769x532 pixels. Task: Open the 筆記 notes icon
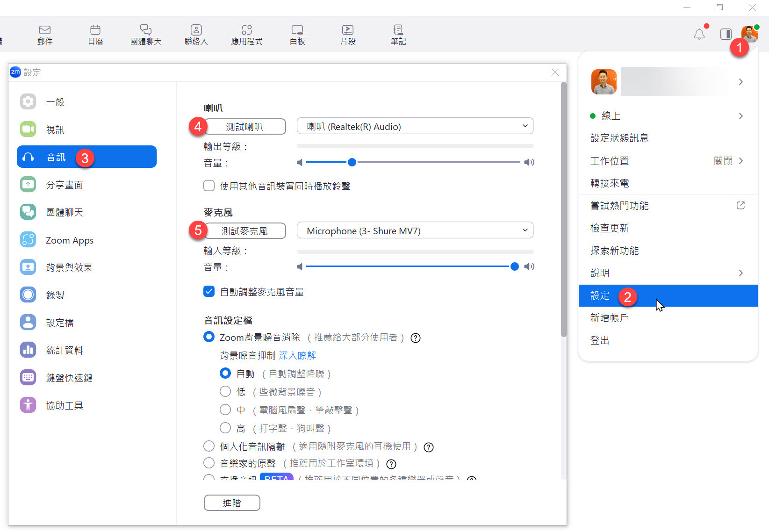click(x=398, y=34)
